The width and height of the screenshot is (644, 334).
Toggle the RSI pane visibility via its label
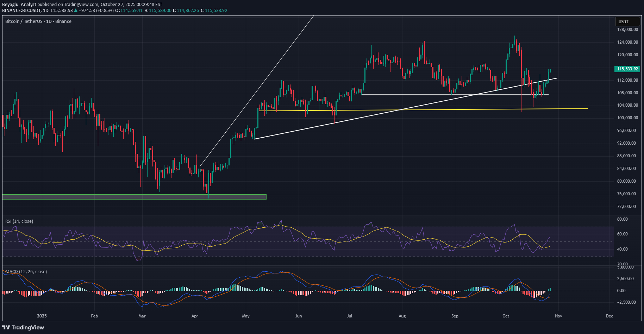19,221
